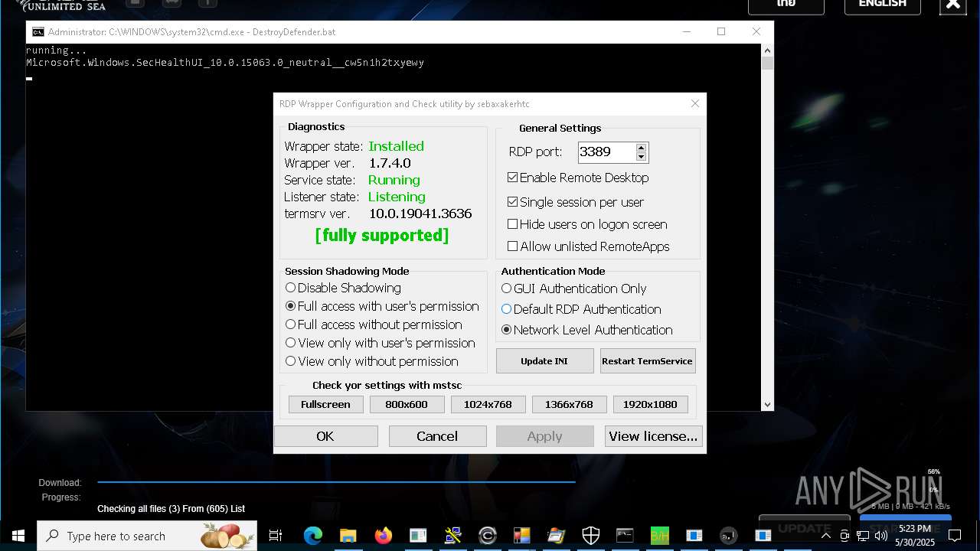Click cmd window scrollbar down arrow

pos(767,405)
